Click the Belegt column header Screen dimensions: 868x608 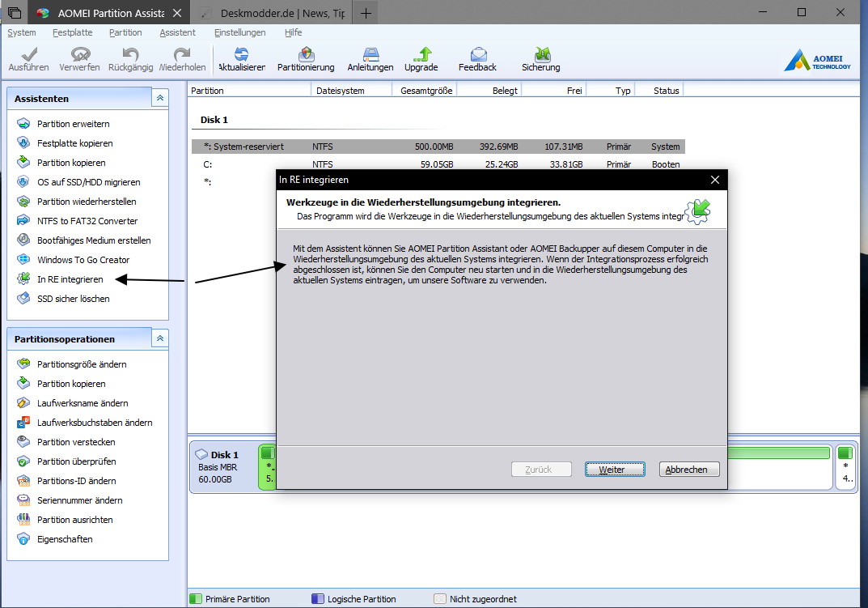pyautogui.click(x=489, y=91)
